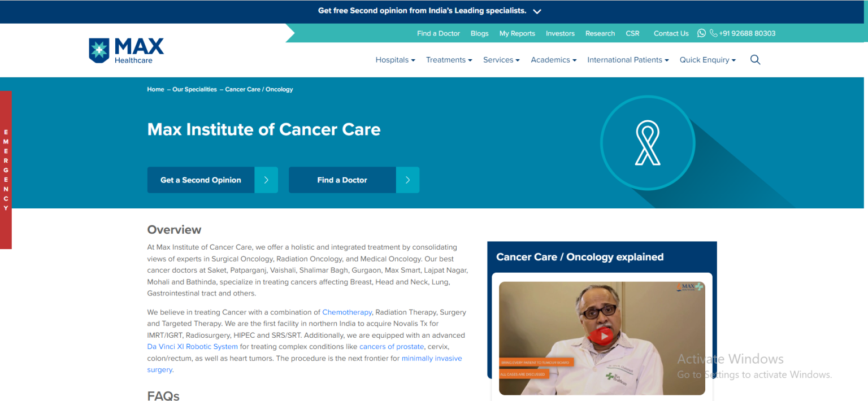Click the Da Vinci XI Robotic System link
Image resolution: width=868 pixels, height=401 pixels.
coord(192,346)
